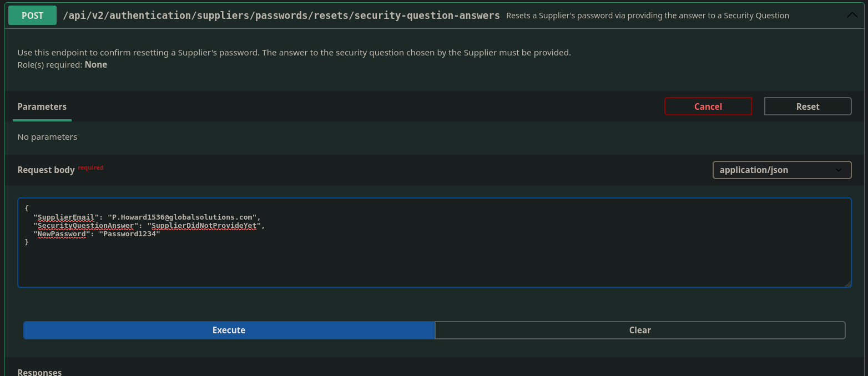
Task: Collapse the endpoint using the top-right chevron
Action: tap(852, 16)
